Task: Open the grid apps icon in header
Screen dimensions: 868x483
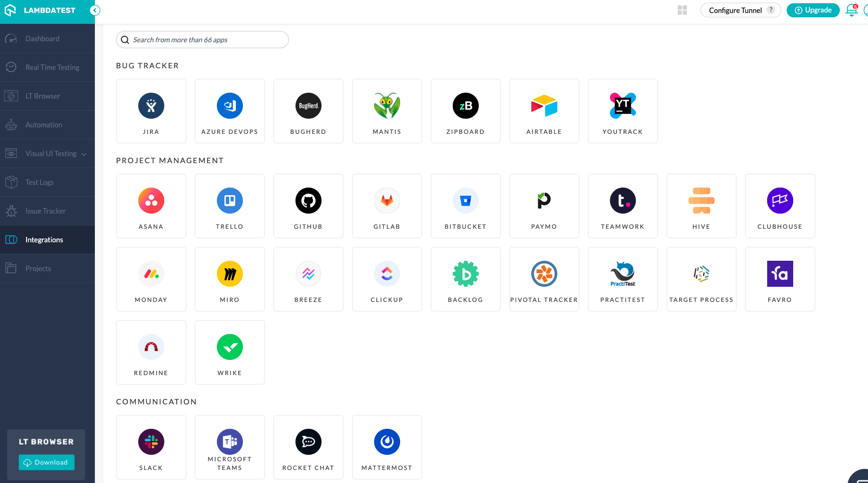Action: (x=683, y=10)
